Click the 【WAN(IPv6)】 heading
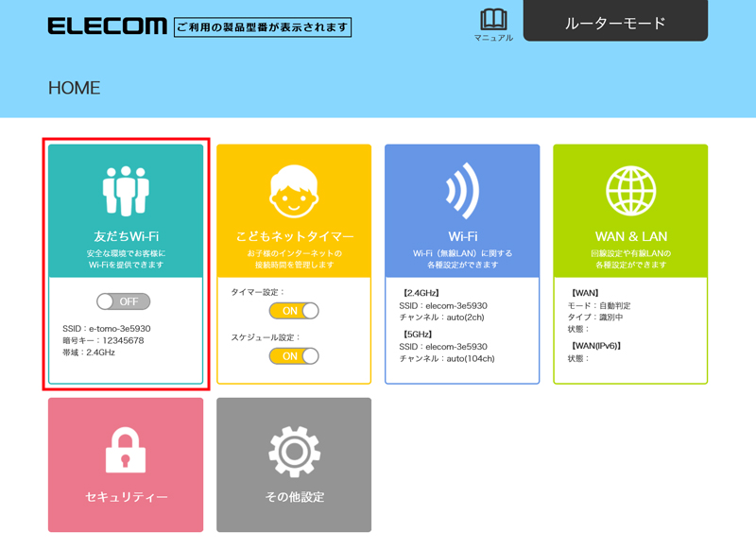 [595, 346]
